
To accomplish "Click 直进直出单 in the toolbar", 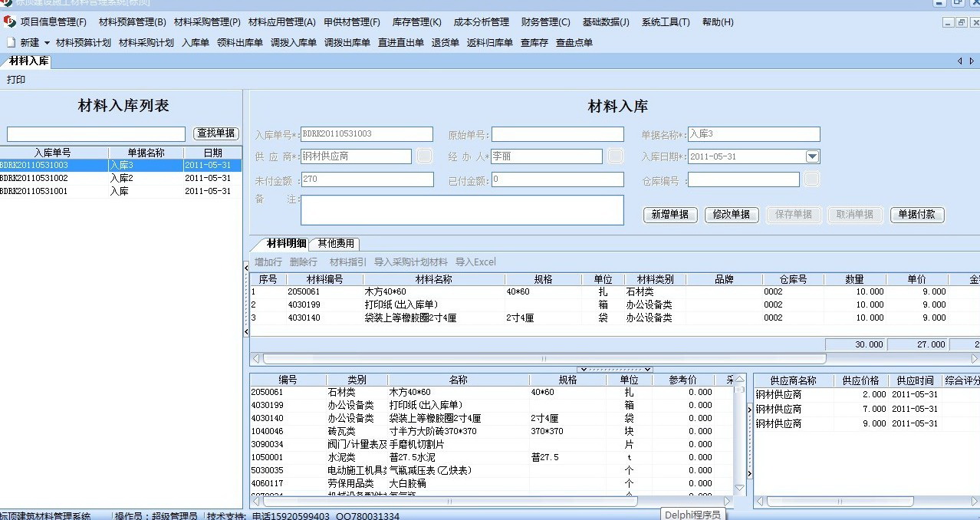I will [x=401, y=43].
